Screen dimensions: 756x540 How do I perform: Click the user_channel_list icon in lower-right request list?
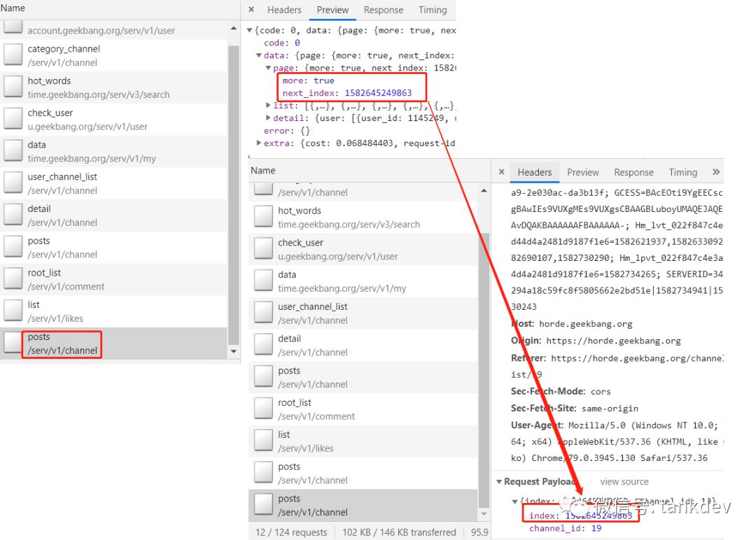point(263,312)
